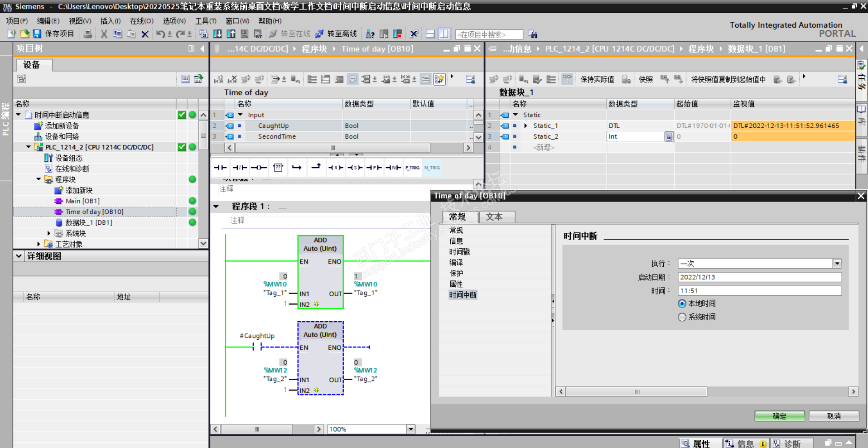
Task: Click the download to device icon
Action: coord(217,34)
